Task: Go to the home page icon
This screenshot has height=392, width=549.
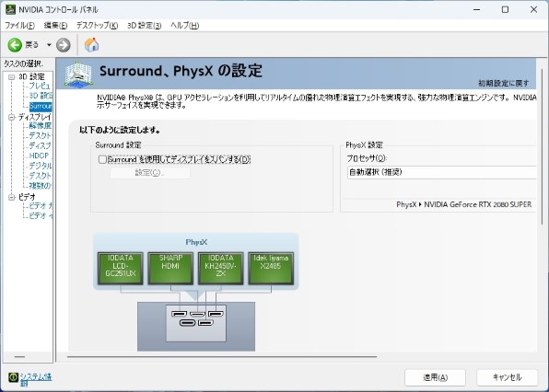Action: pos(91,45)
